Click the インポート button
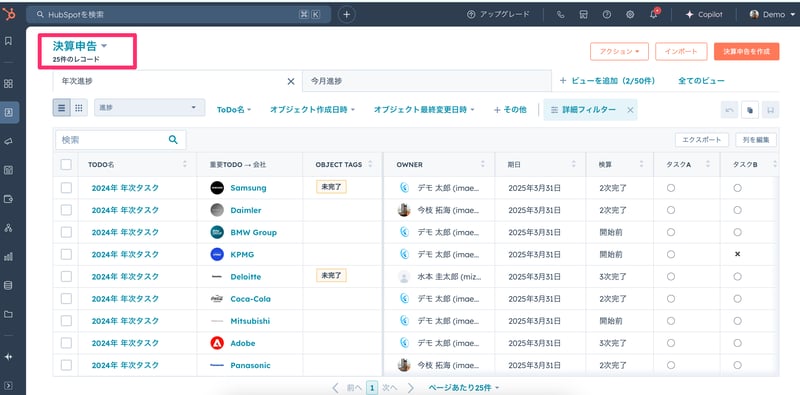This screenshot has width=800, height=395. coord(681,52)
